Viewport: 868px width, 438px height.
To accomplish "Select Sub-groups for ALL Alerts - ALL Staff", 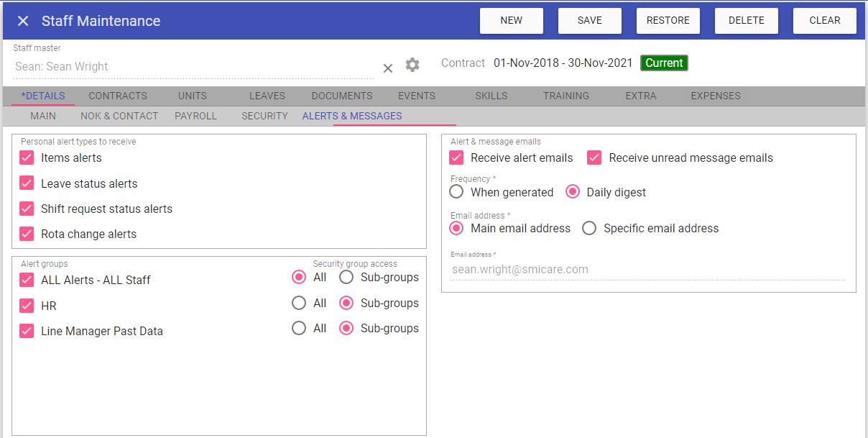I will (346, 277).
